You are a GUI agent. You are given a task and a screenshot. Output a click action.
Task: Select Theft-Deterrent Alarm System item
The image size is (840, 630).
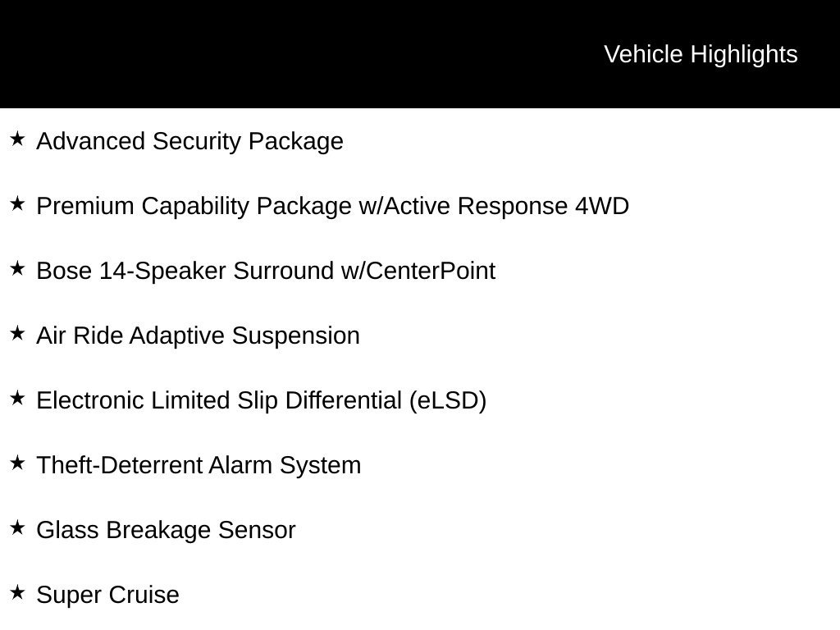coord(199,465)
